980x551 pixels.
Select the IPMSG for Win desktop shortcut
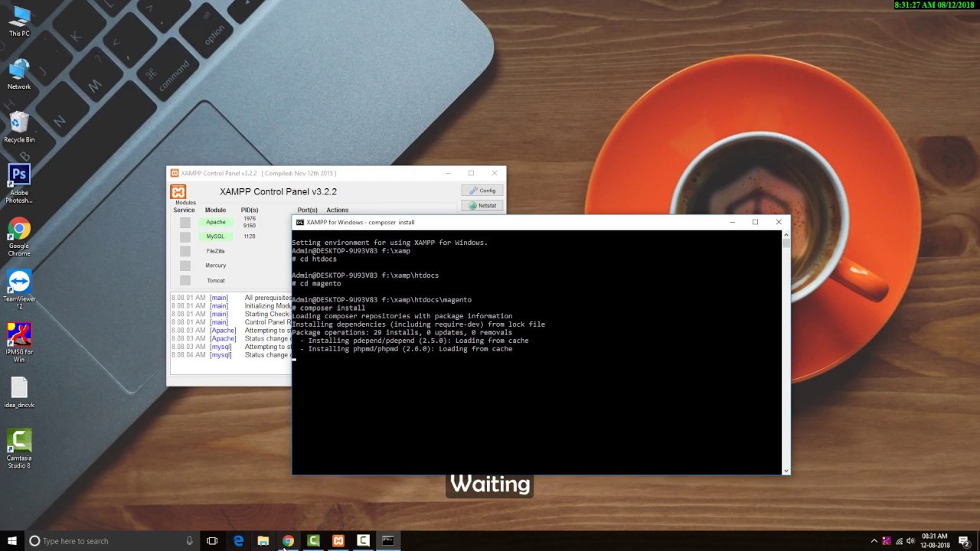pyautogui.click(x=19, y=342)
